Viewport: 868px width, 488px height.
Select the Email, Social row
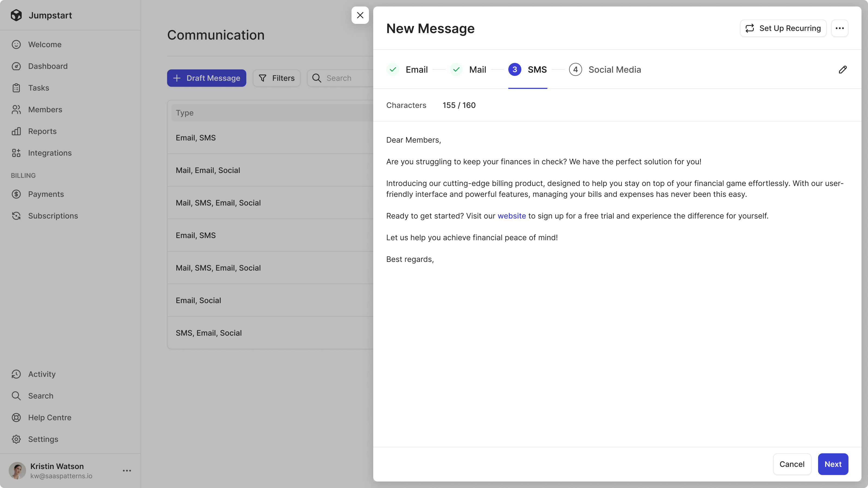(270, 300)
